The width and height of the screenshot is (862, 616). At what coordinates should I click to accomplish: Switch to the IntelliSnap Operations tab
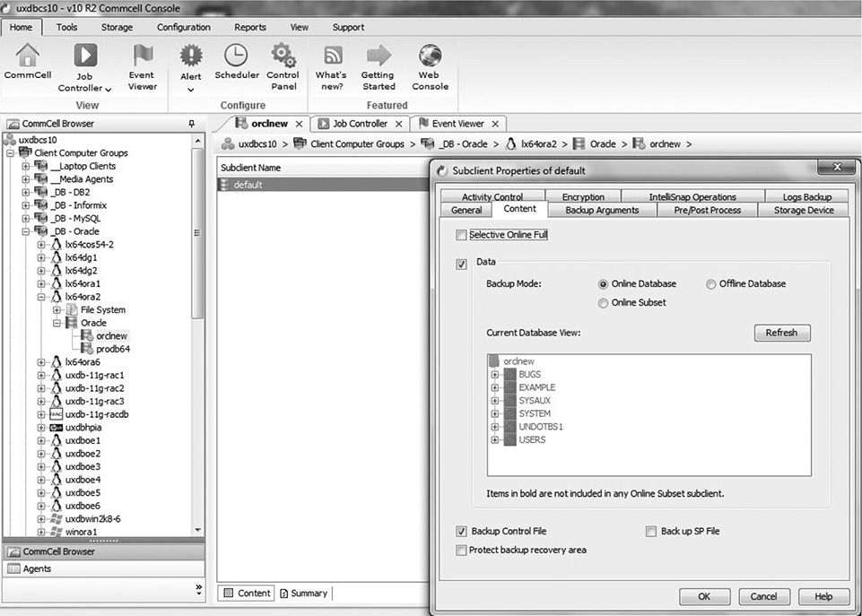pos(692,196)
